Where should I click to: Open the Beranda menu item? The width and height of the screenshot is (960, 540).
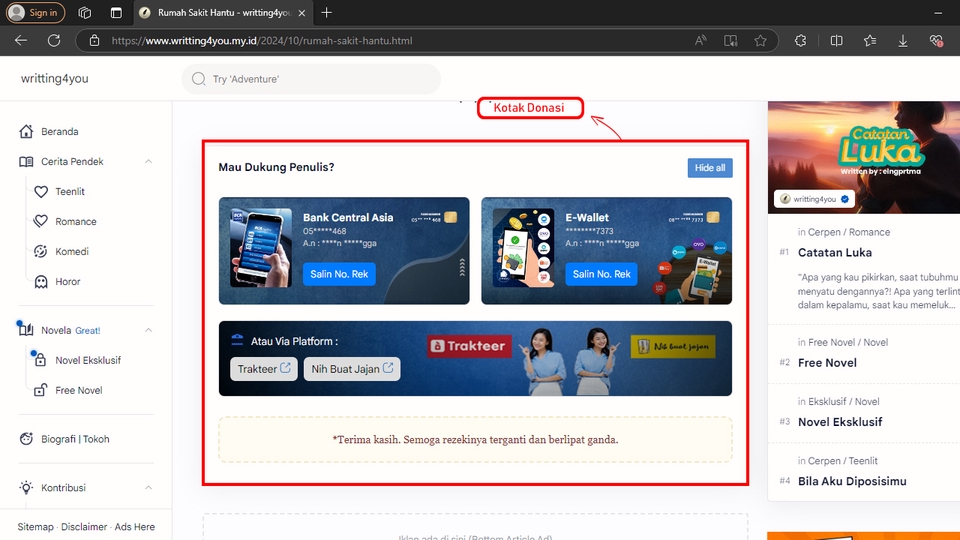(x=59, y=131)
